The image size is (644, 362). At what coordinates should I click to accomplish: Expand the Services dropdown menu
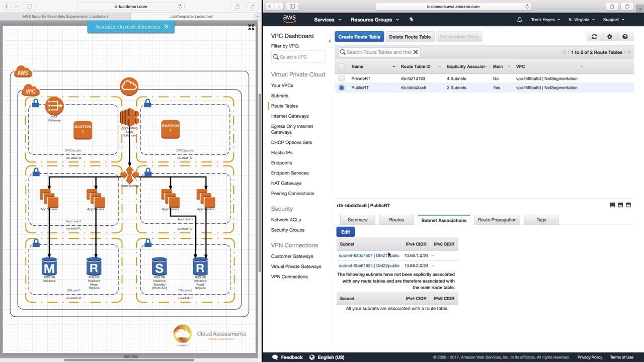(x=328, y=20)
